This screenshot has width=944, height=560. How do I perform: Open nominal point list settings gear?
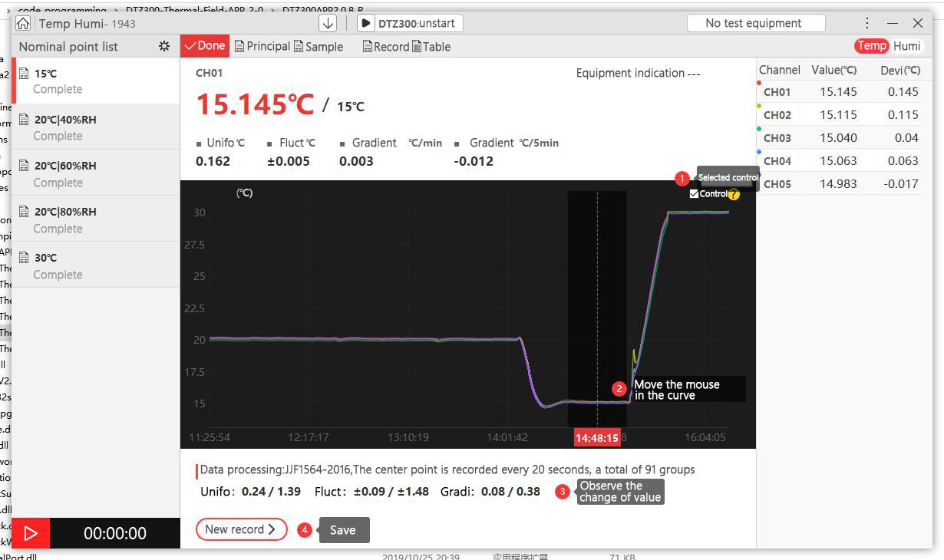point(163,47)
